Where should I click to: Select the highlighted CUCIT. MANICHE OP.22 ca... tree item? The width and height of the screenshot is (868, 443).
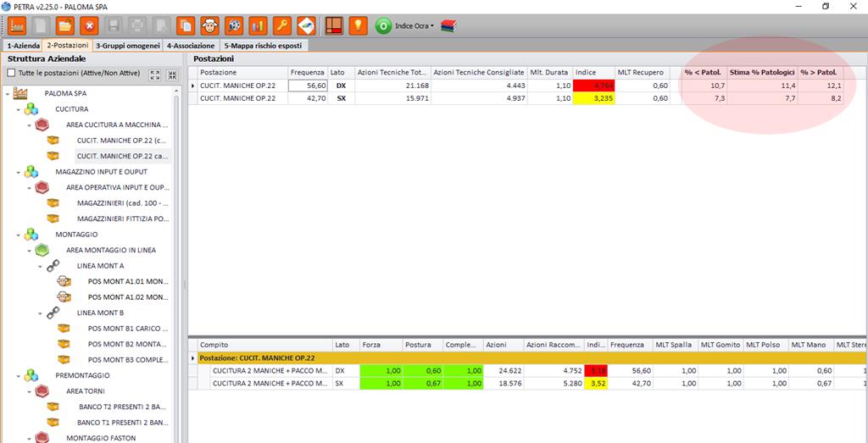coord(123,157)
